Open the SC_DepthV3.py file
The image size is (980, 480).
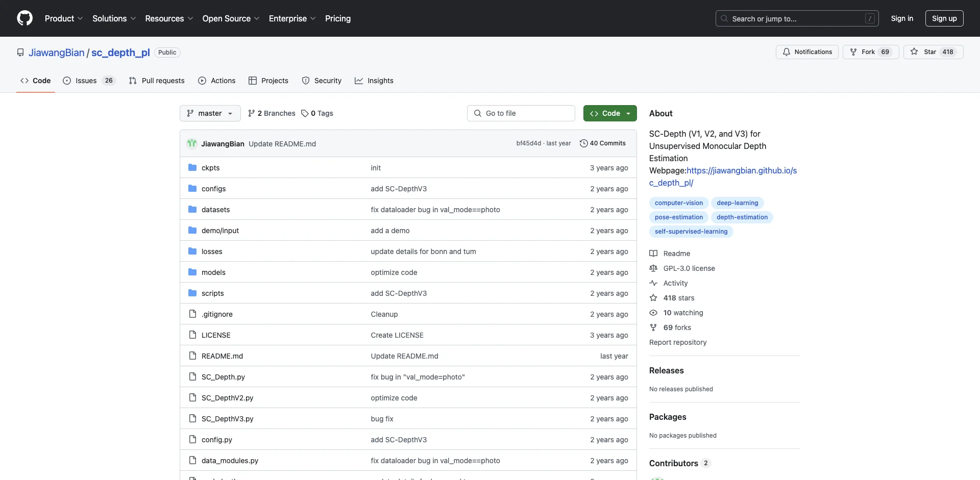(227, 419)
